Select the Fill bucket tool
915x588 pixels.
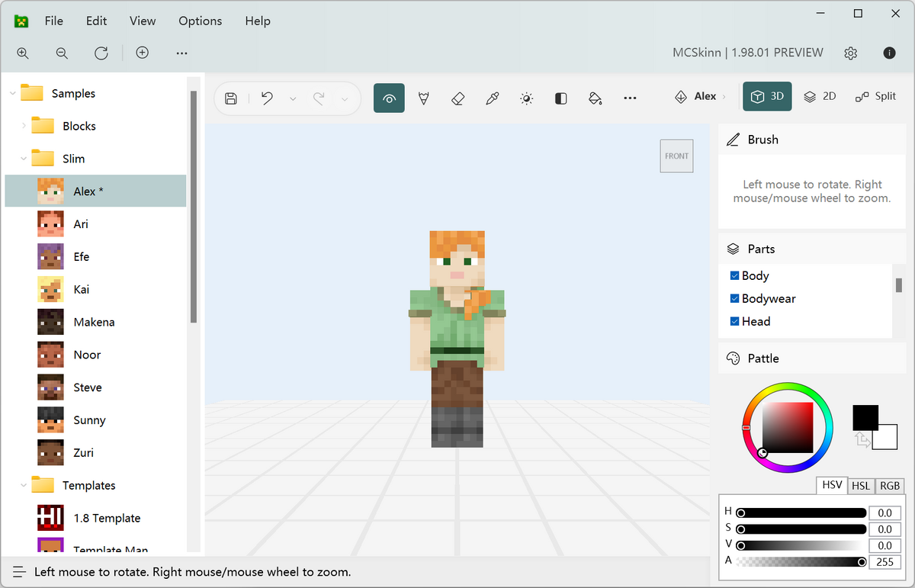595,98
